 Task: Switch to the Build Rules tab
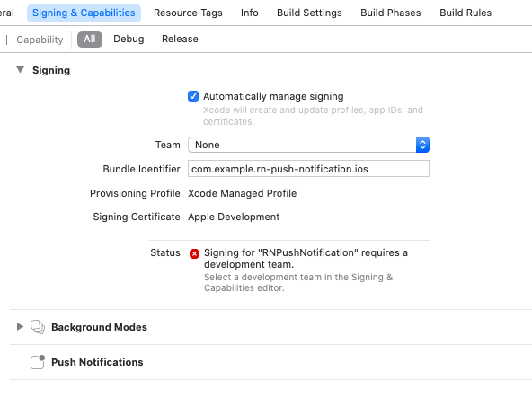(x=465, y=13)
